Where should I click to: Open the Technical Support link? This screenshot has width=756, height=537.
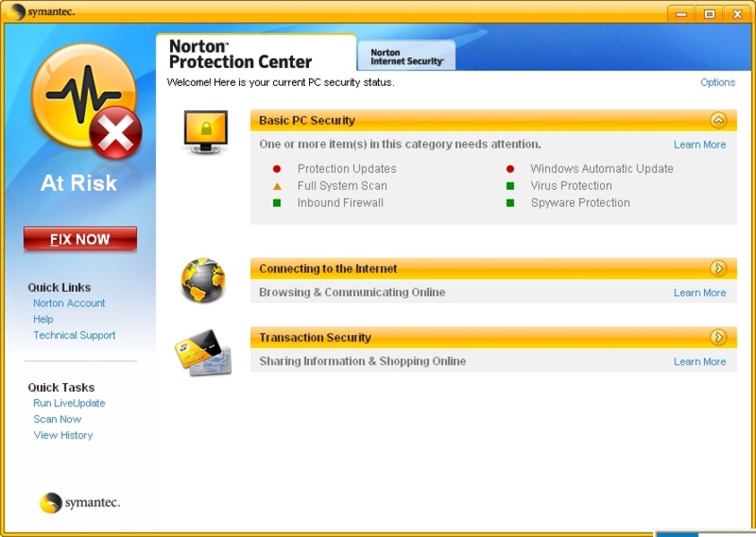point(74,336)
